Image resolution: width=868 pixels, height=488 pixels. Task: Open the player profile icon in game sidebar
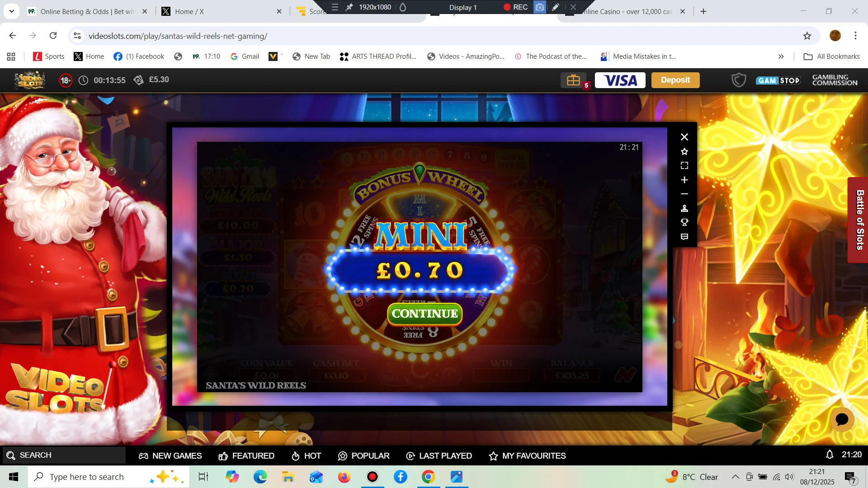pos(684,208)
